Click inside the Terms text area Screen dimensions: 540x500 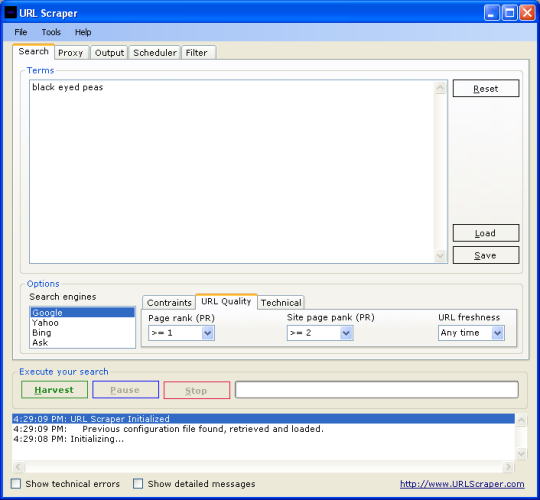232,172
